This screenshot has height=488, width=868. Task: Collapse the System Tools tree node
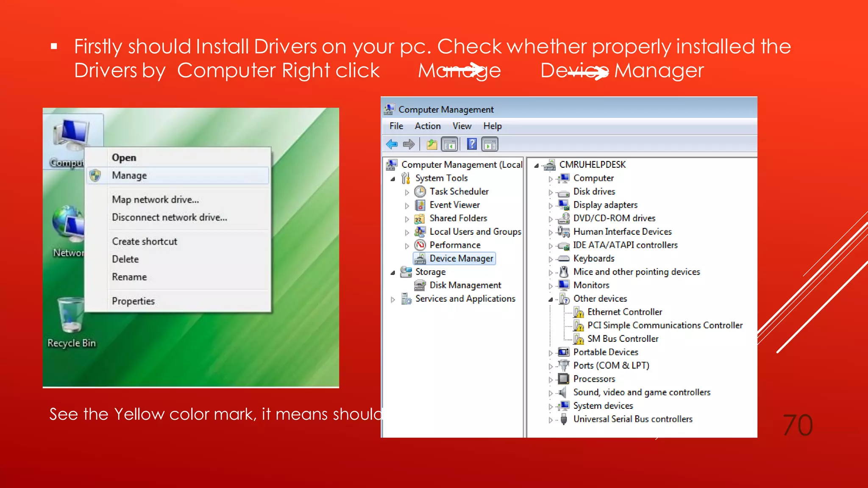coord(393,179)
